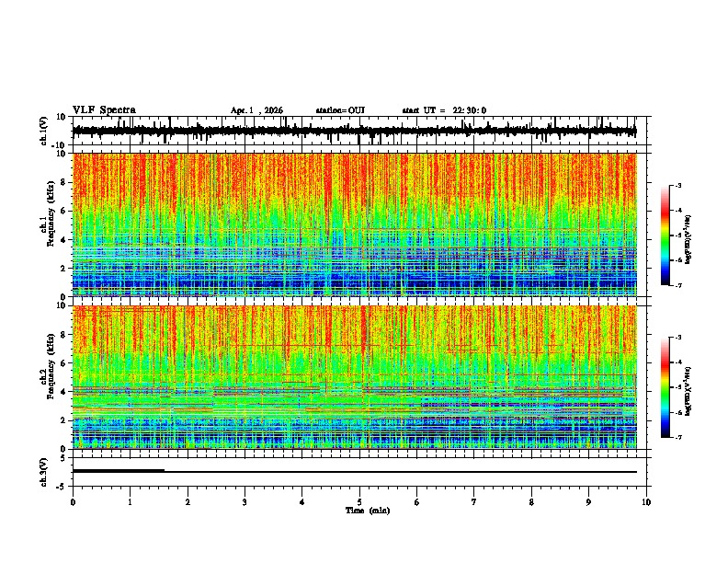Click the "ch.3(V)" axis label

(44, 472)
